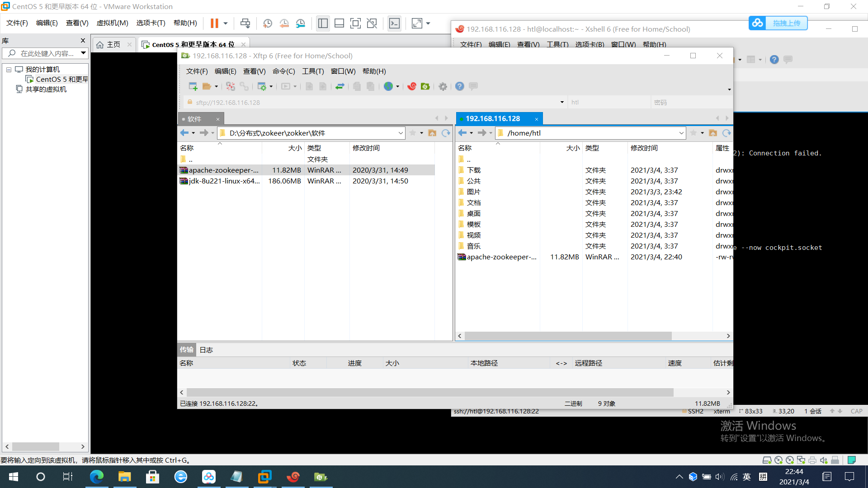Open Microsoft Store from the taskbar

tap(152, 477)
